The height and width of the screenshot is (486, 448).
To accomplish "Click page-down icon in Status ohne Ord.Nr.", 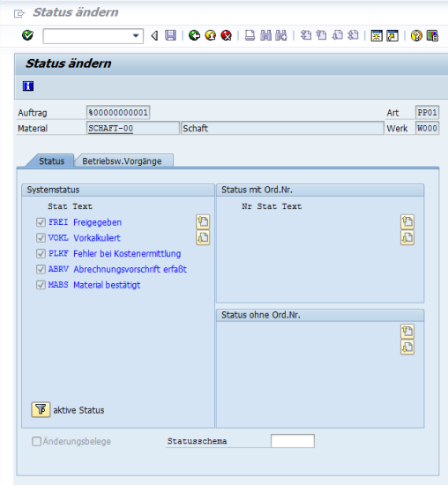I will 407,348.
